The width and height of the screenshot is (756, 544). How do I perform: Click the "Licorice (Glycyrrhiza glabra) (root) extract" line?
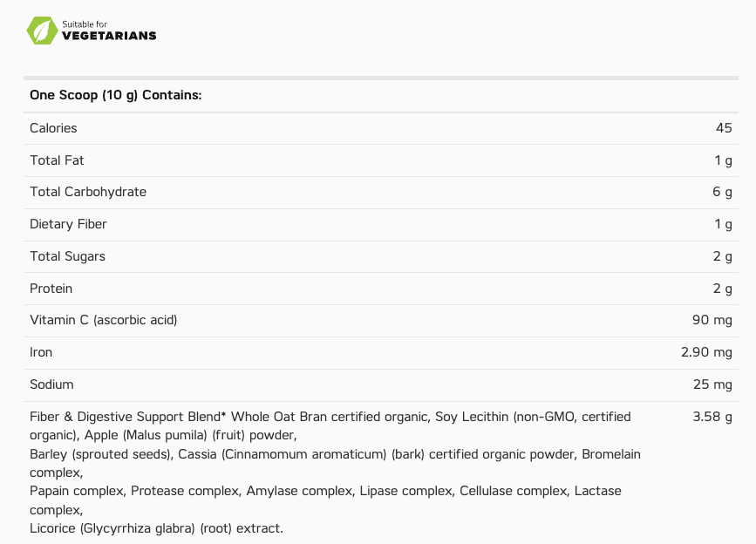click(156, 528)
